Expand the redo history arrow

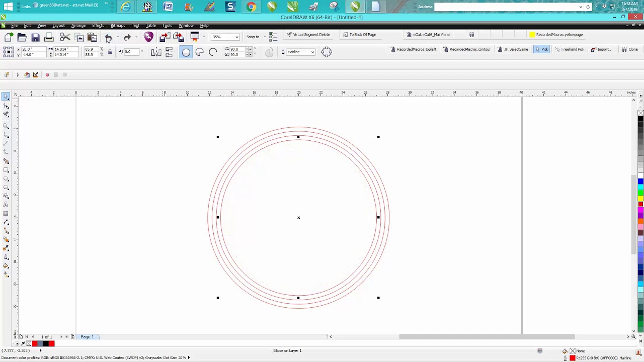(x=136, y=38)
